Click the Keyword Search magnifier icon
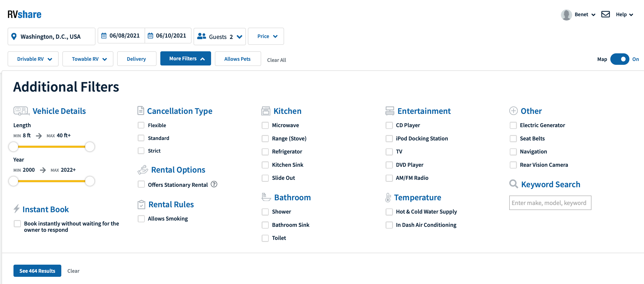This screenshot has height=284, width=644. pyautogui.click(x=513, y=184)
